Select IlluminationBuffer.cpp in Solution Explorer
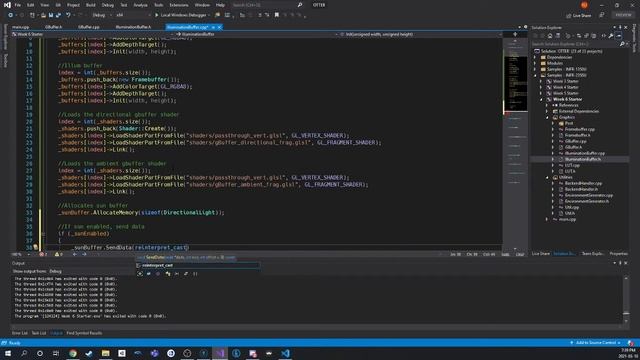This screenshot has height=360, width=640. click(585, 153)
